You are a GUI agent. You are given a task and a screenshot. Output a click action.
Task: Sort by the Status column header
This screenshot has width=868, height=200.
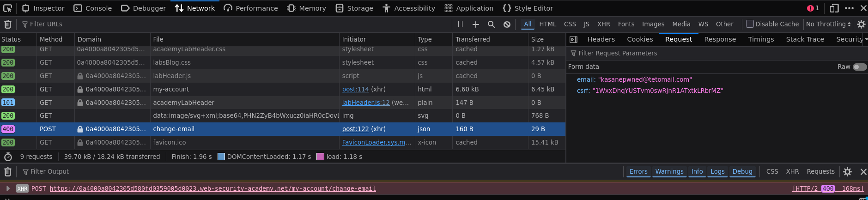(18, 39)
